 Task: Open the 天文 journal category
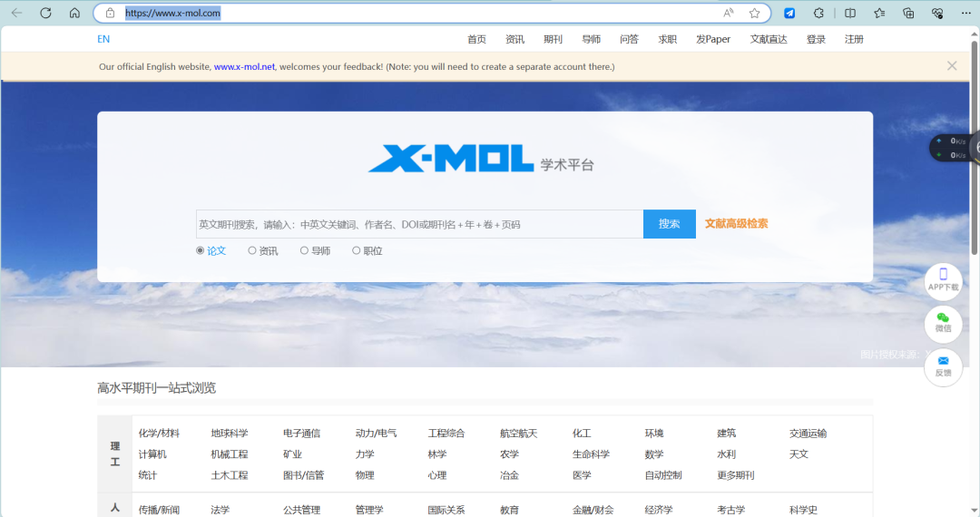(799, 454)
